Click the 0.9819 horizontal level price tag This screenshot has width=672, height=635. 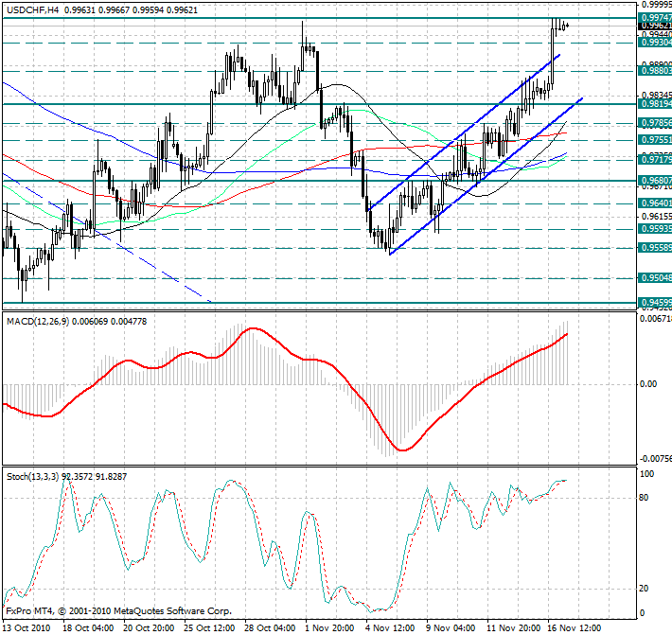(655, 104)
